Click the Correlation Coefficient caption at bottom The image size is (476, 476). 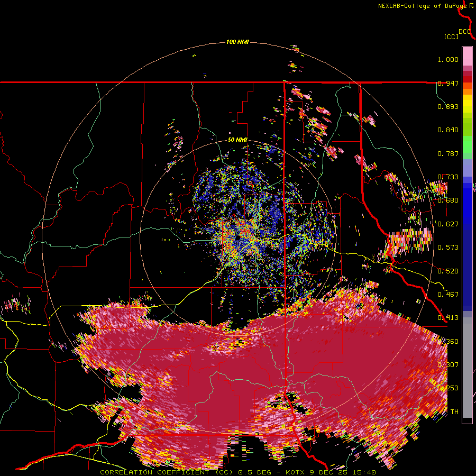[x=238, y=472]
